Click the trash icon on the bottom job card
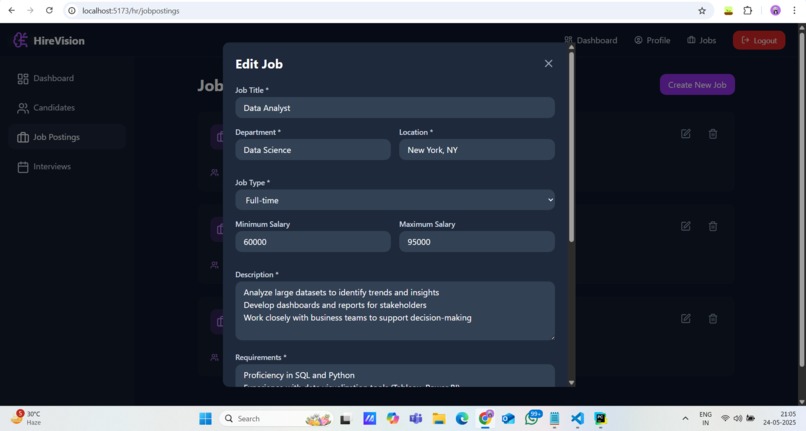 [x=712, y=319]
